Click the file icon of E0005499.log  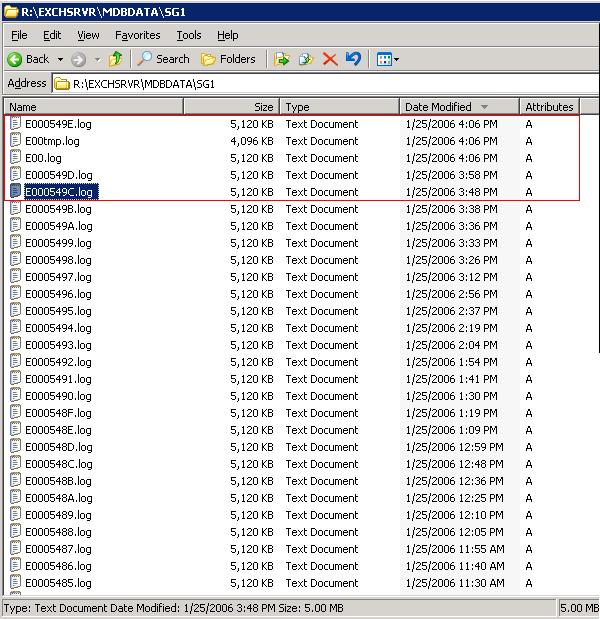coord(15,242)
